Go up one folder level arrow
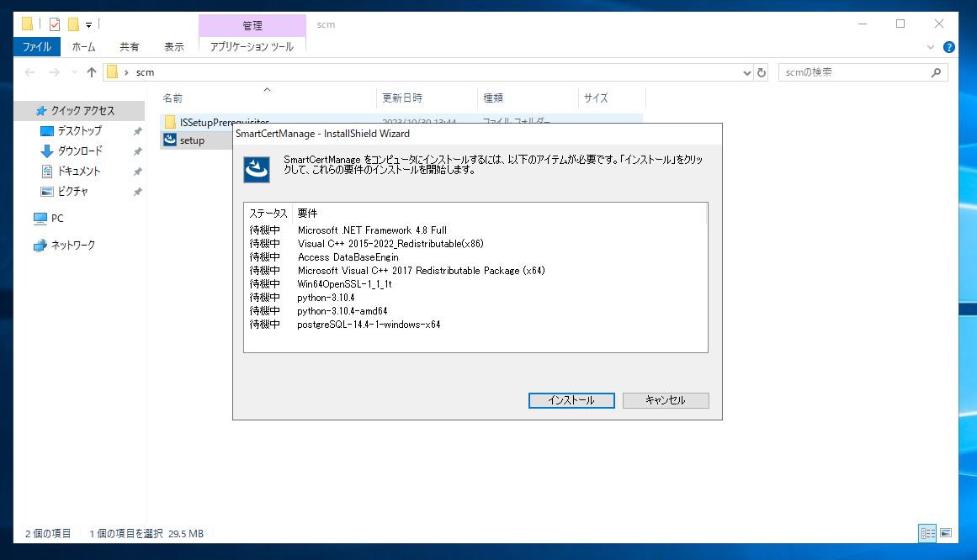977x560 pixels. point(92,72)
